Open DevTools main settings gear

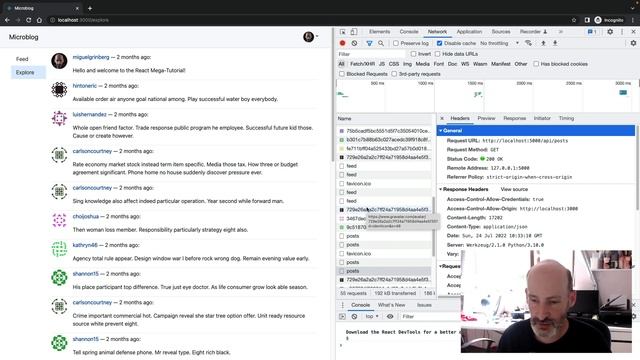coord(610,32)
